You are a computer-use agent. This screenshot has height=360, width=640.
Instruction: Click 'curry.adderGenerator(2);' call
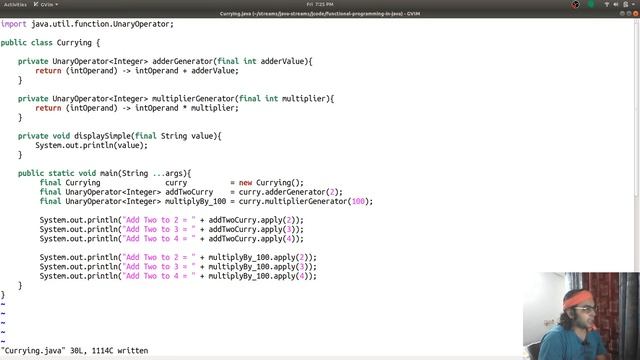[x=291, y=192]
